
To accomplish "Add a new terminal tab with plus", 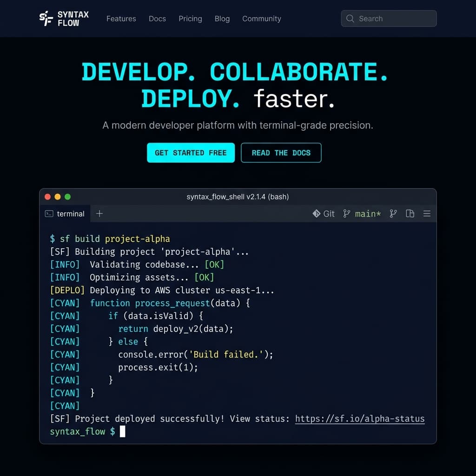I will click(x=99, y=214).
